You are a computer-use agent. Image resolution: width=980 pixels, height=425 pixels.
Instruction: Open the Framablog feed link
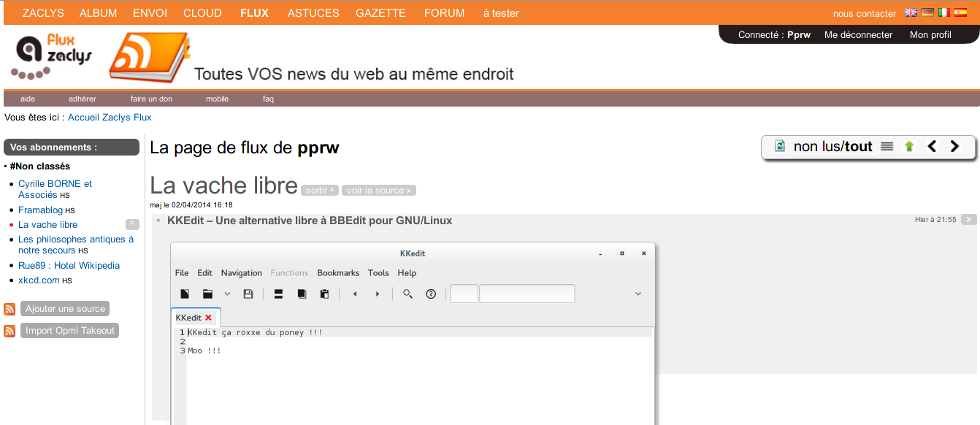point(40,210)
